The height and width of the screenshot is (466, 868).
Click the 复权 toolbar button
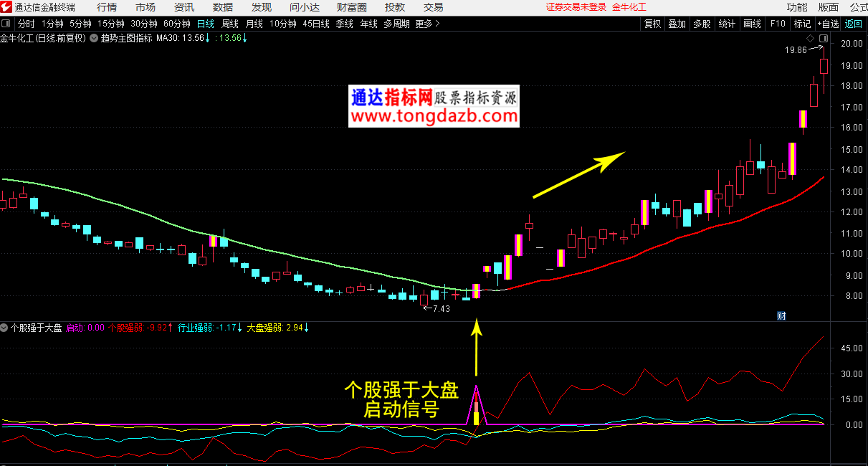point(653,24)
